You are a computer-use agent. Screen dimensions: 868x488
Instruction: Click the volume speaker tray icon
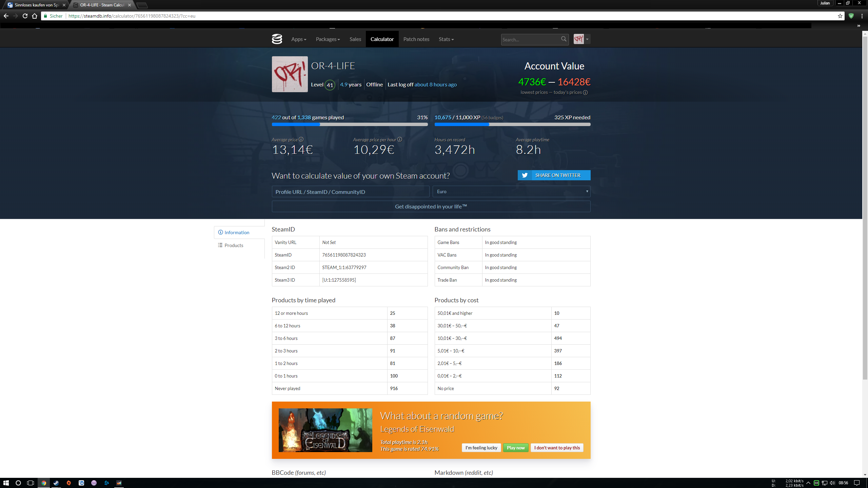(x=832, y=483)
